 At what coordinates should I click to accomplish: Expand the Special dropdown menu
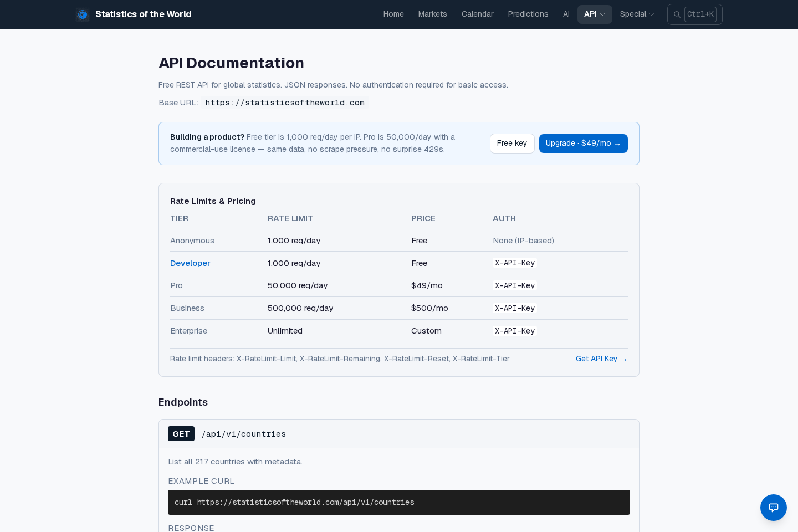click(x=637, y=14)
